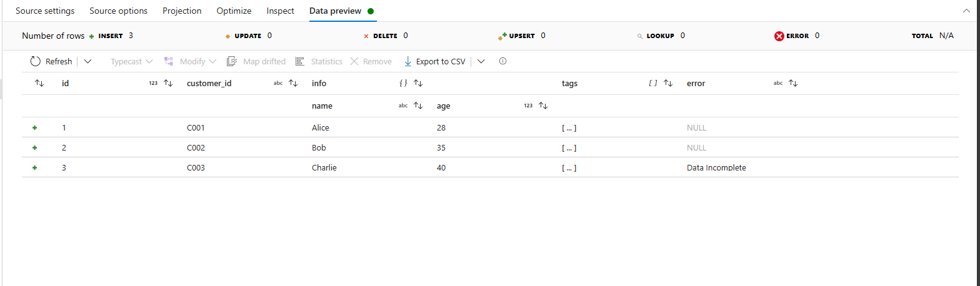
Task: Switch to the Source settings tab
Action: [x=45, y=11]
